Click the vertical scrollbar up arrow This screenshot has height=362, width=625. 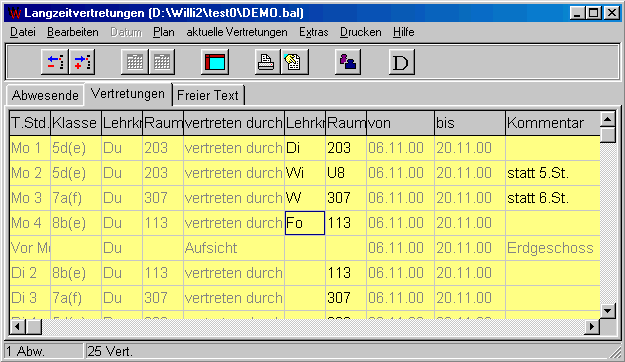coord(608,119)
